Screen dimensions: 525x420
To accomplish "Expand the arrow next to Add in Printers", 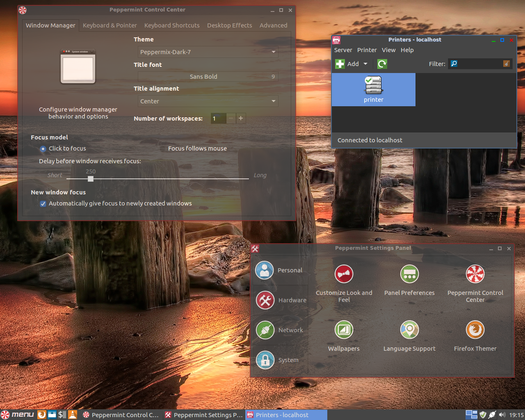I will click(365, 64).
